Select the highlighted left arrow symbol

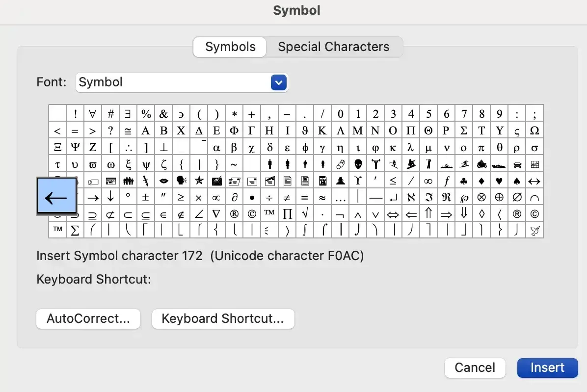56,197
